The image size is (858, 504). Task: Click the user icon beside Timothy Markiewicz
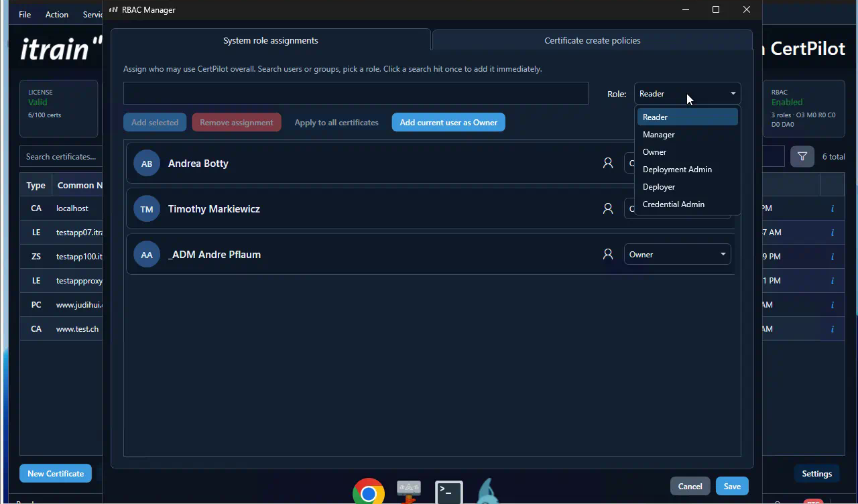coord(608,208)
